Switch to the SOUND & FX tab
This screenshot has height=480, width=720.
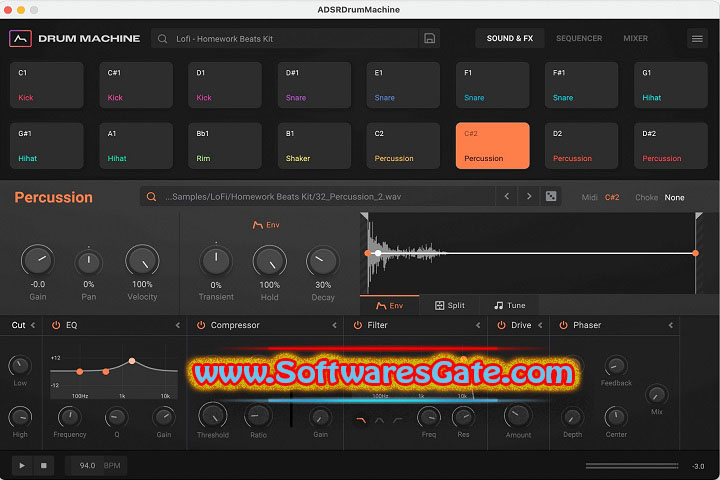click(x=510, y=38)
